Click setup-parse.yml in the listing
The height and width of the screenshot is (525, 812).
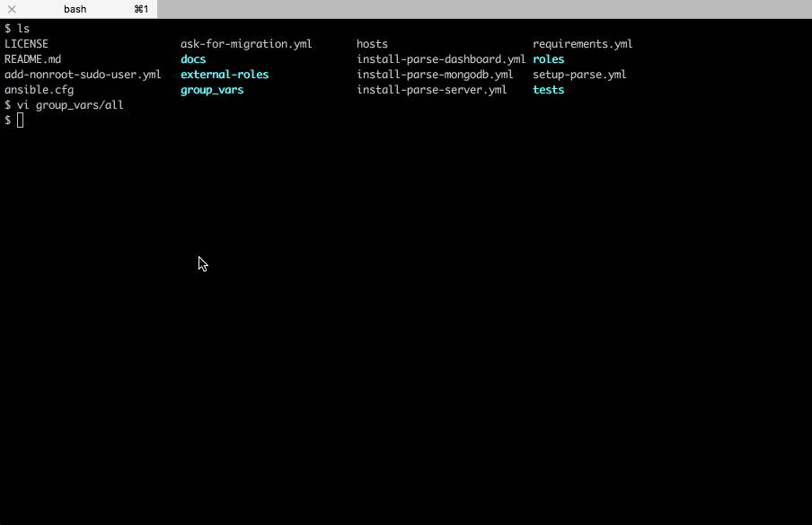tap(579, 75)
